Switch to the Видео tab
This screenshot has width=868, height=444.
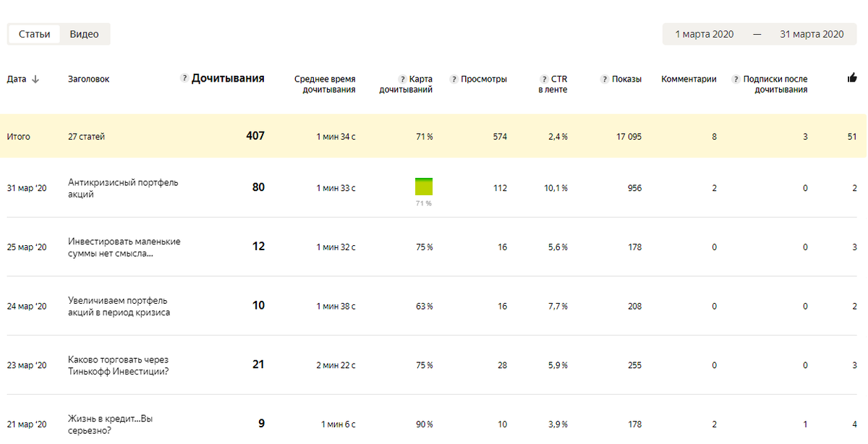click(x=84, y=34)
